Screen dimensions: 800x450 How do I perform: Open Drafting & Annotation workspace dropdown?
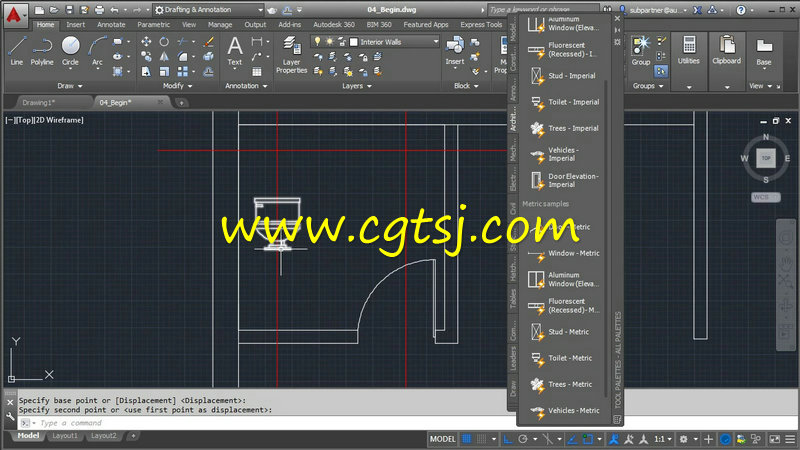260,10
